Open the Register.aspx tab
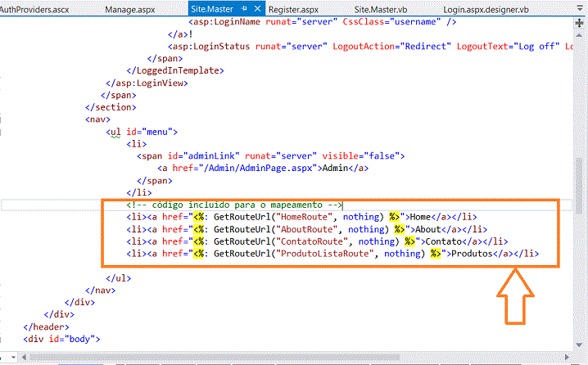This screenshot has height=365, width=588. [293, 10]
